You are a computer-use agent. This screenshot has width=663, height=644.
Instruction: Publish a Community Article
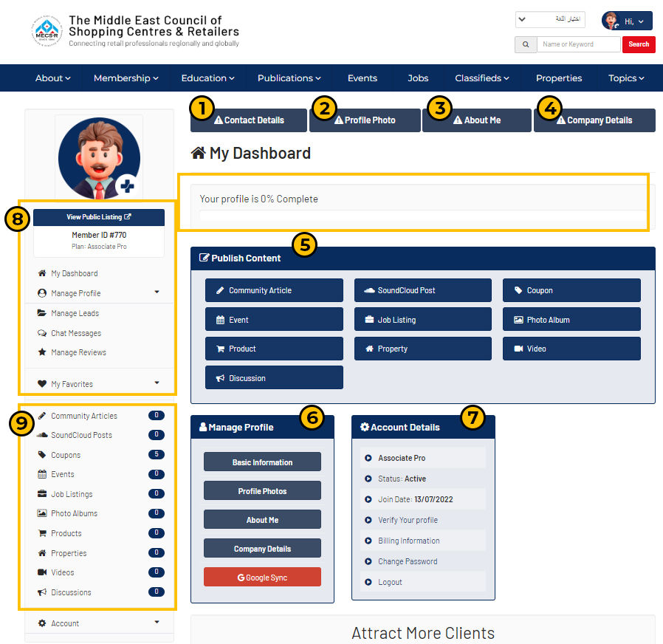[x=274, y=290]
